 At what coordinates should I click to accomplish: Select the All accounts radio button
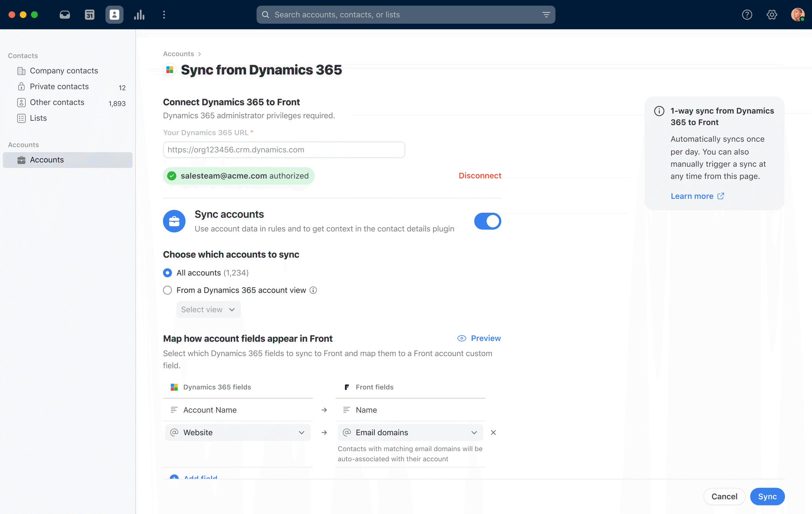(167, 273)
